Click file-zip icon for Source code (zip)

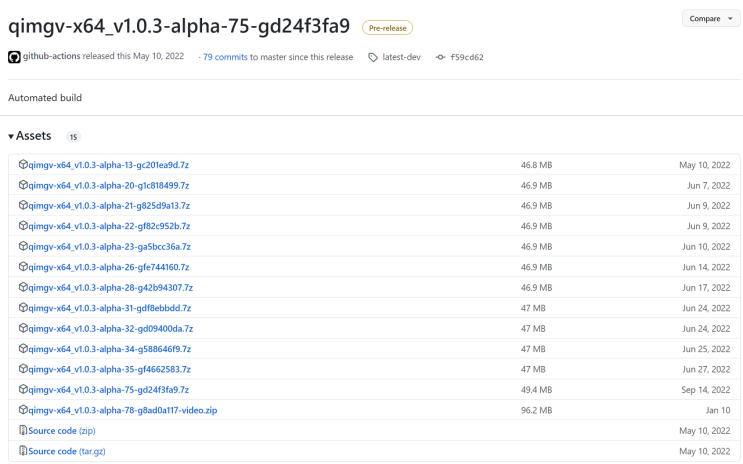pos(23,430)
